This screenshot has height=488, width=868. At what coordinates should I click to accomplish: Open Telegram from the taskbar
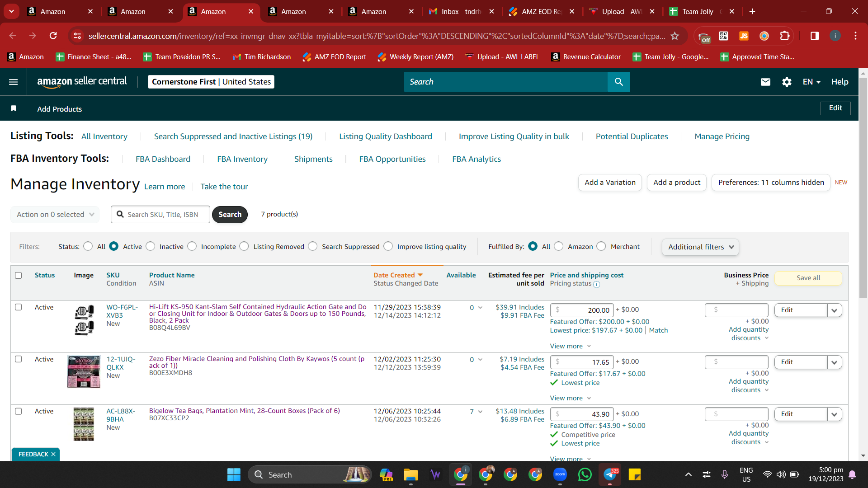609,474
